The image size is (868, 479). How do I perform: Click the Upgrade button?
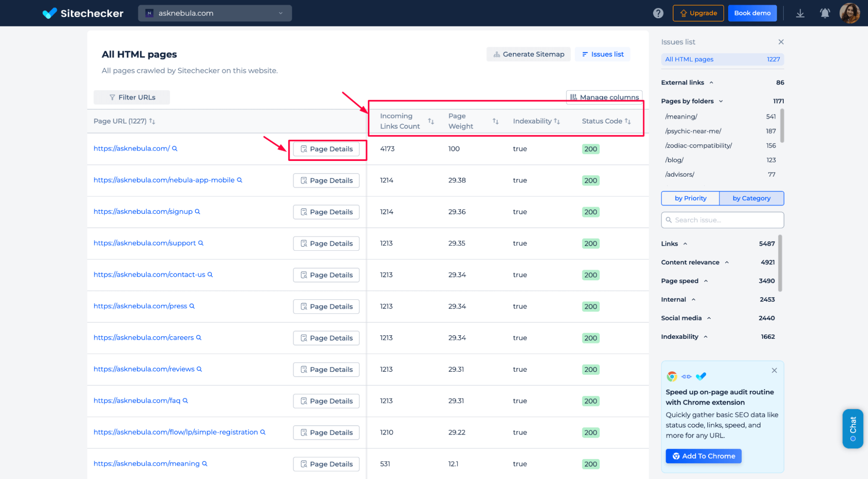point(698,13)
